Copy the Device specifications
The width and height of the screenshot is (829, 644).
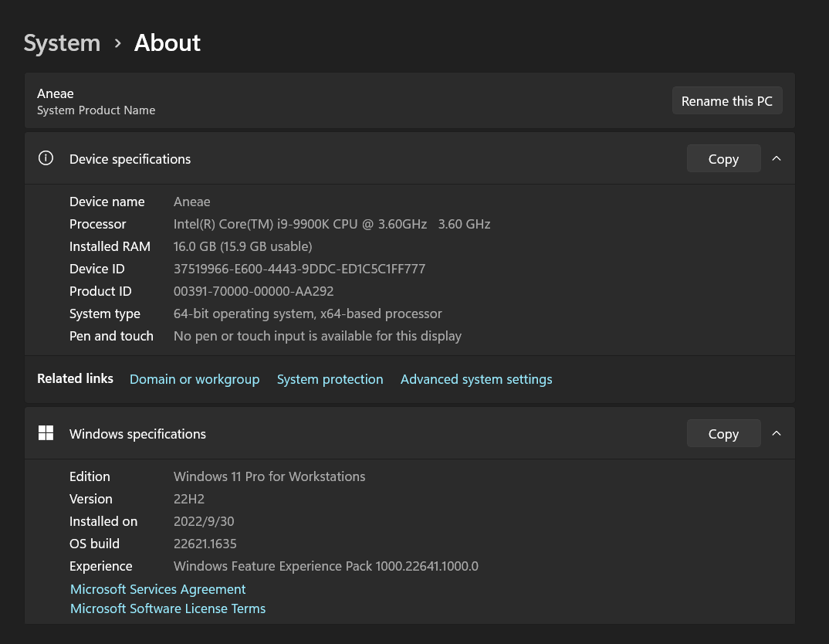coord(723,158)
